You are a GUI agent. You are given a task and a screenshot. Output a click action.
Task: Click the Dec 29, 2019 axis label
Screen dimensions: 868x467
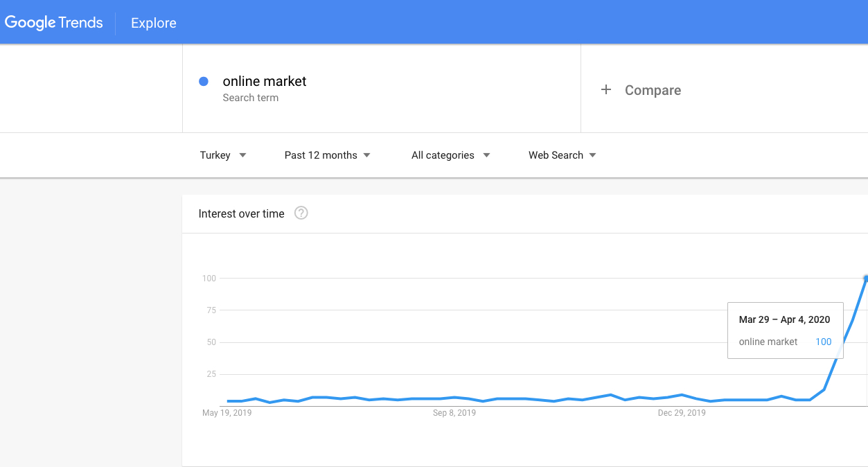coord(682,413)
